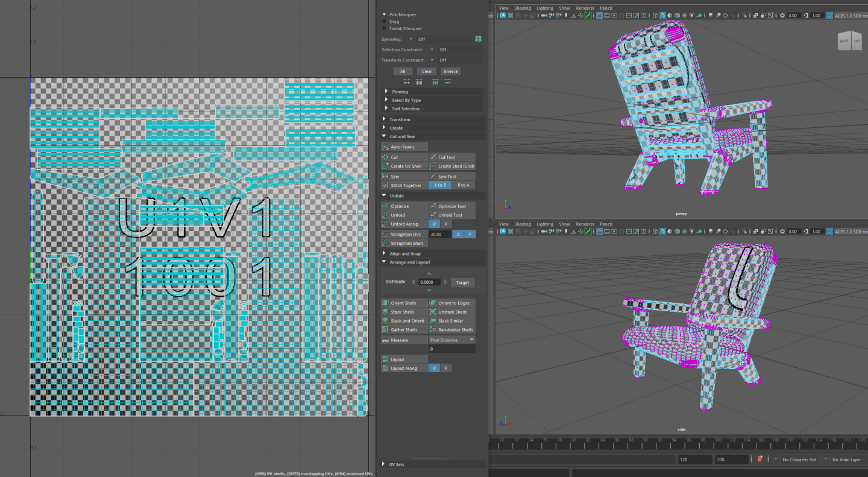Click Layout Along
The width and height of the screenshot is (868, 477).
coord(404,368)
